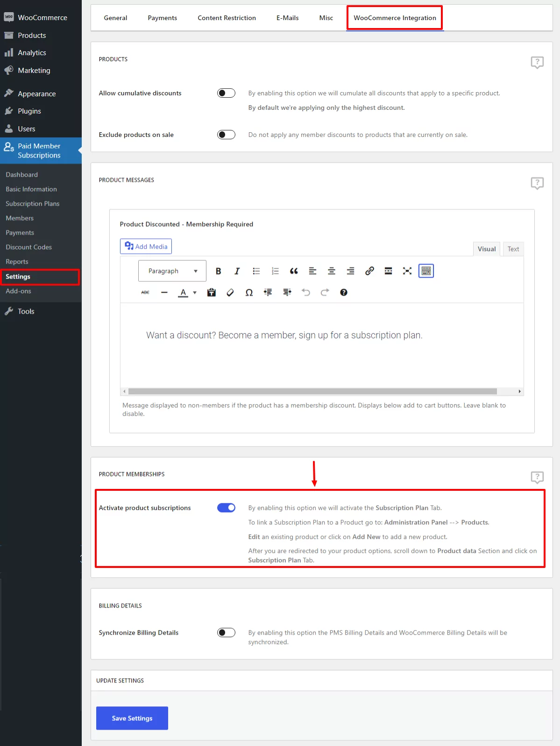The image size is (560, 746).
Task: Insert horizontal line icon
Action: click(164, 293)
